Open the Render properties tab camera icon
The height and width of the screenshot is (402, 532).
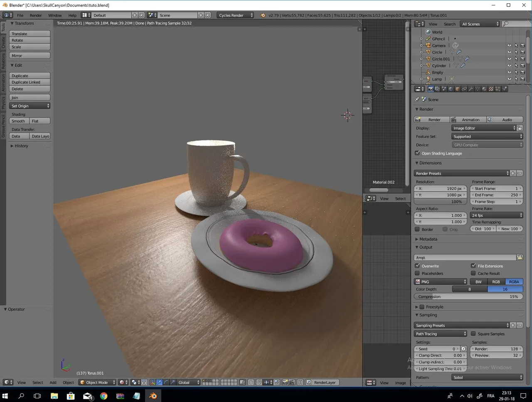(x=431, y=89)
